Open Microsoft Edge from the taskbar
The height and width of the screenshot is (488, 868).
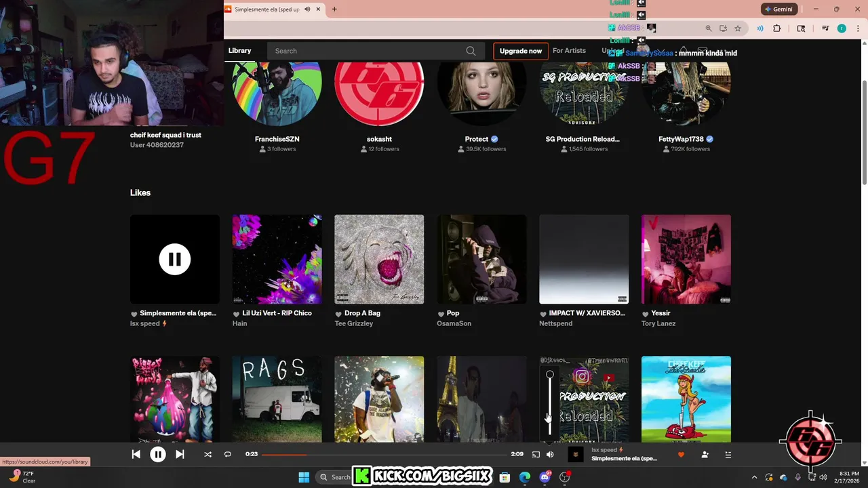click(524, 477)
